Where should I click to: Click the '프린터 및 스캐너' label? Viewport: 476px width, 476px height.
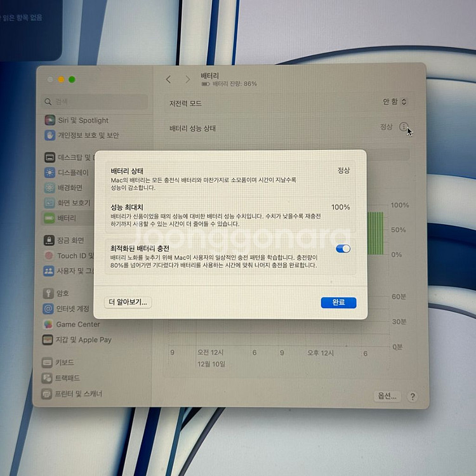78,394
